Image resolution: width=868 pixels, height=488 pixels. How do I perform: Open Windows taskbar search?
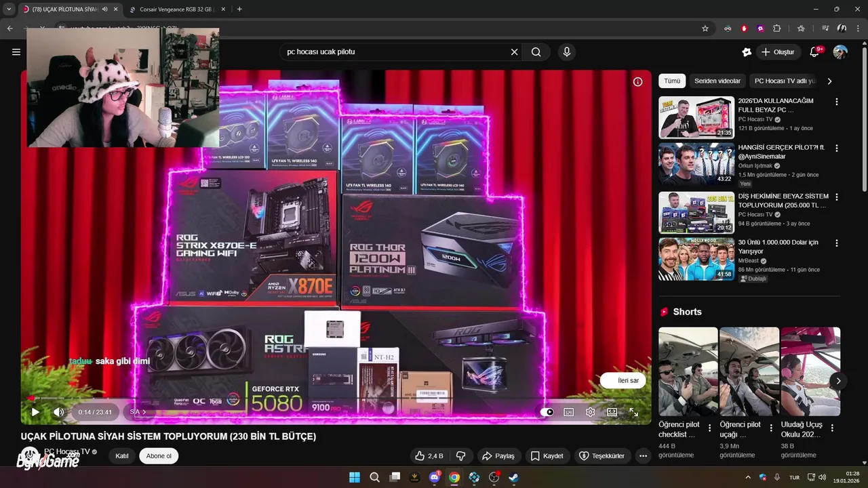[x=374, y=477]
